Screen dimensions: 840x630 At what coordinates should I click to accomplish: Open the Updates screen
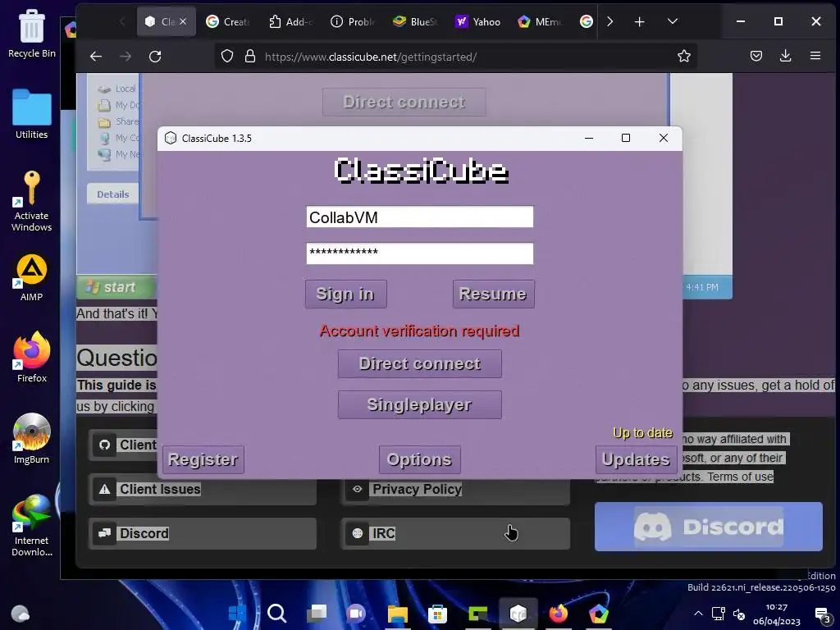coord(636,459)
